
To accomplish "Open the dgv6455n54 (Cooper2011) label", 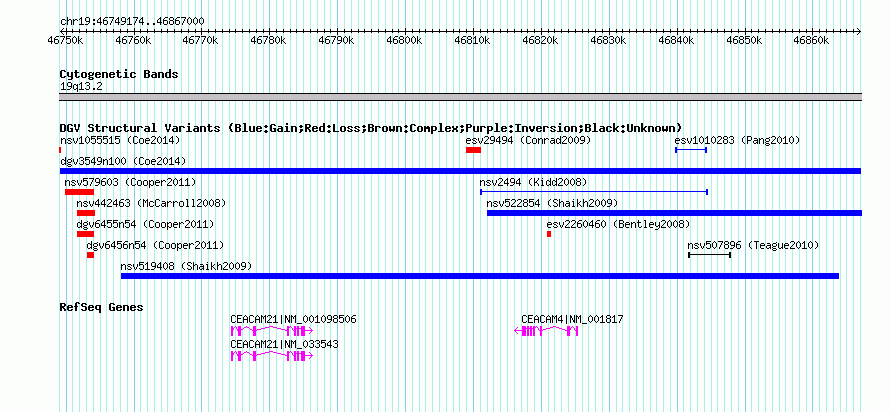I will coord(145,224).
